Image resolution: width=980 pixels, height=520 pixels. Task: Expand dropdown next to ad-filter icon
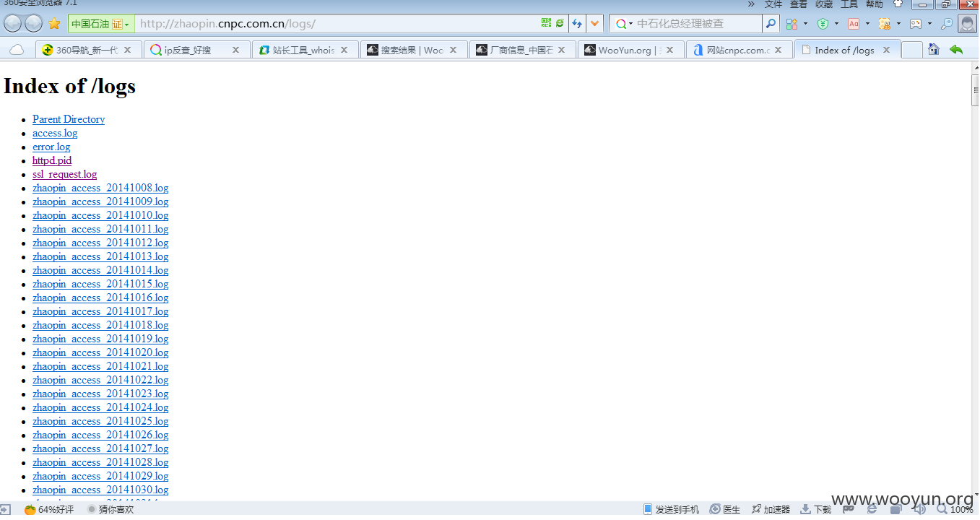click(x=898, y=24)
